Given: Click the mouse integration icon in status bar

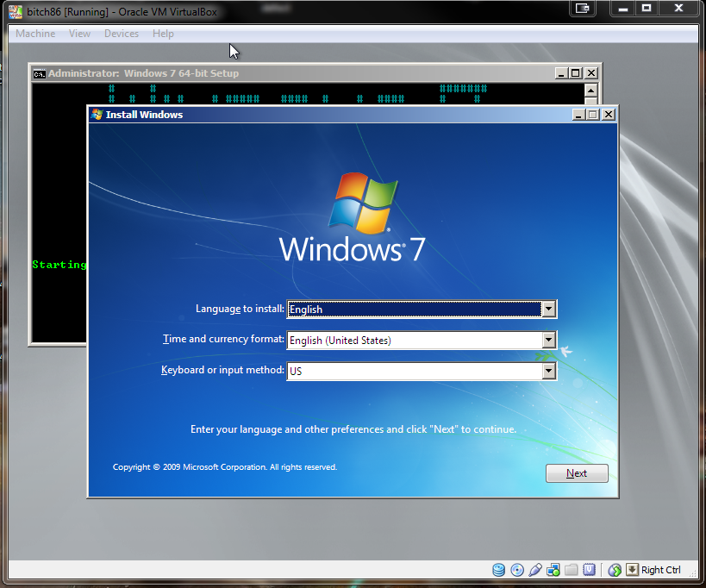Looking at the screenshot, I should (615, 570).
